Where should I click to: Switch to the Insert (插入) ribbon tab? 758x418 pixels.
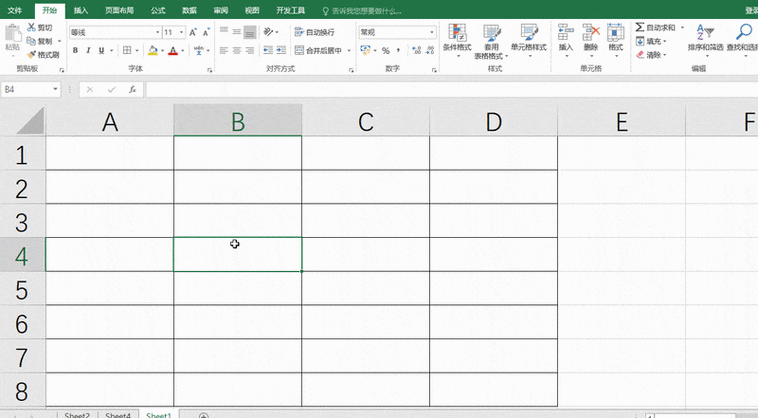(81, 9)
